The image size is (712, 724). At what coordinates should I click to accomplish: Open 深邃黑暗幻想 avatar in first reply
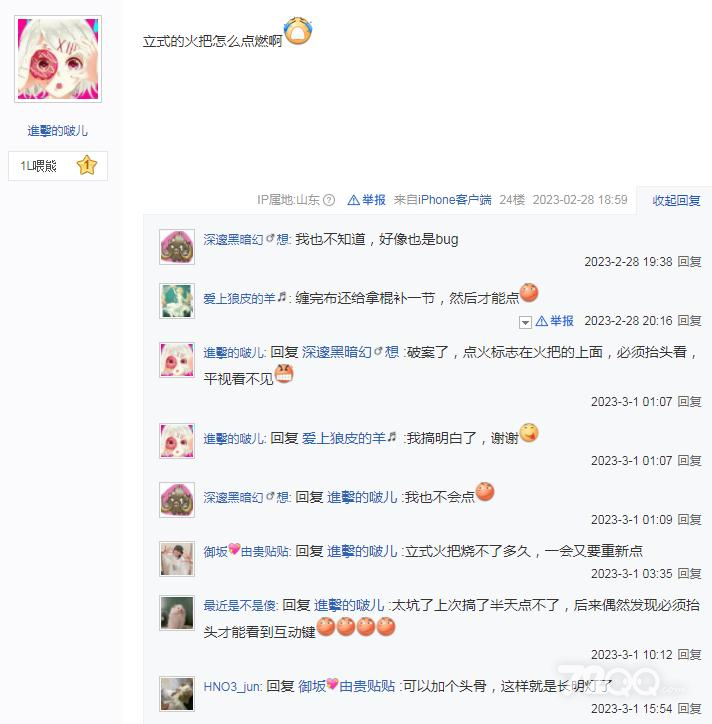177,247
